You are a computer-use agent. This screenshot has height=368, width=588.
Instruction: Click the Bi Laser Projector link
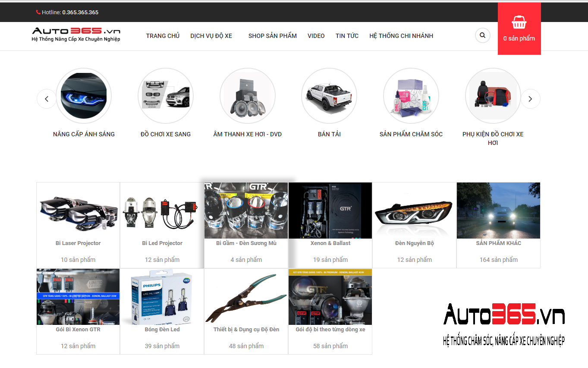coord(78,243)
